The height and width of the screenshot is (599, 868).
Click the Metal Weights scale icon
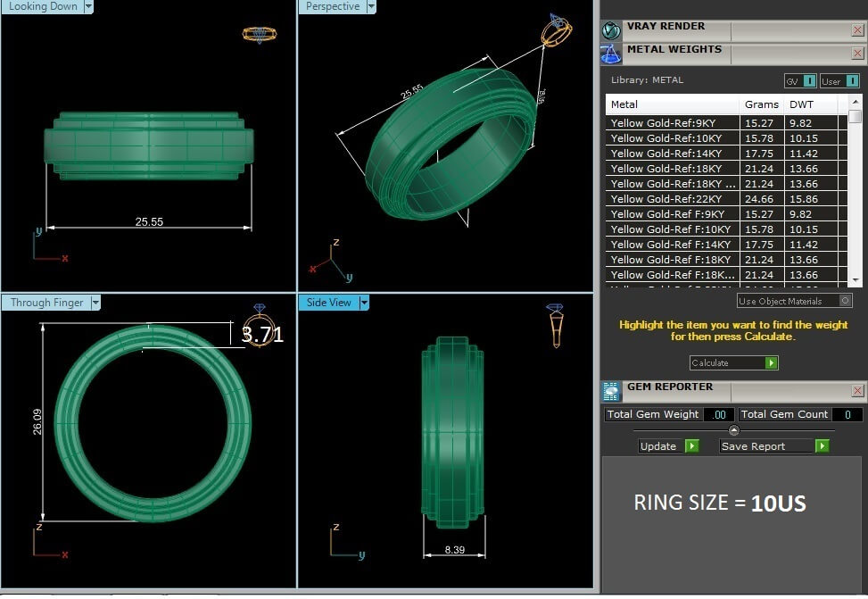pos(611,54)
